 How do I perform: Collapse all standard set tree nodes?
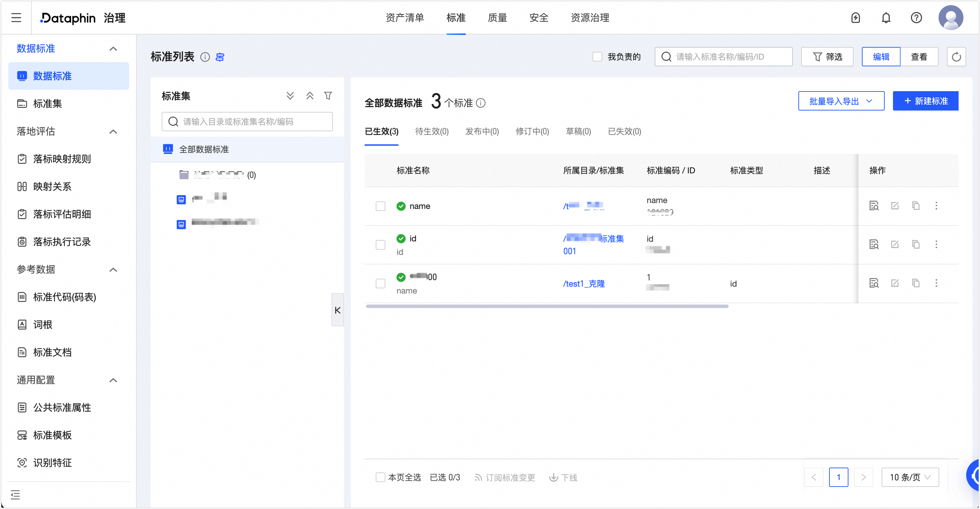310,96
